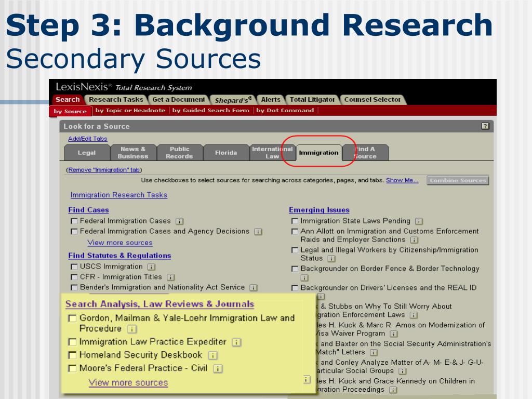
Task: Switch to the News & Business tab
Action: 133,153
